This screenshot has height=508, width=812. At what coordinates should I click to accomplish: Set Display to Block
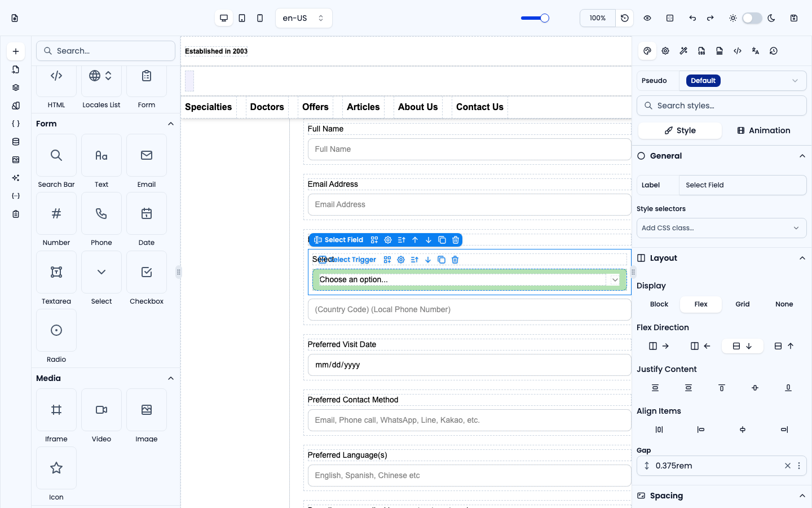(659, 304)
